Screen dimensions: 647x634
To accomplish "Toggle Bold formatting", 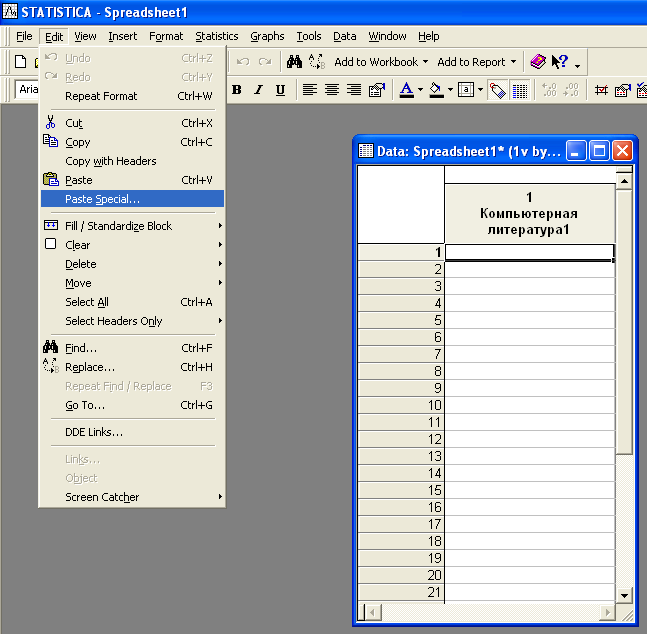I will click(x=237, y=90).
